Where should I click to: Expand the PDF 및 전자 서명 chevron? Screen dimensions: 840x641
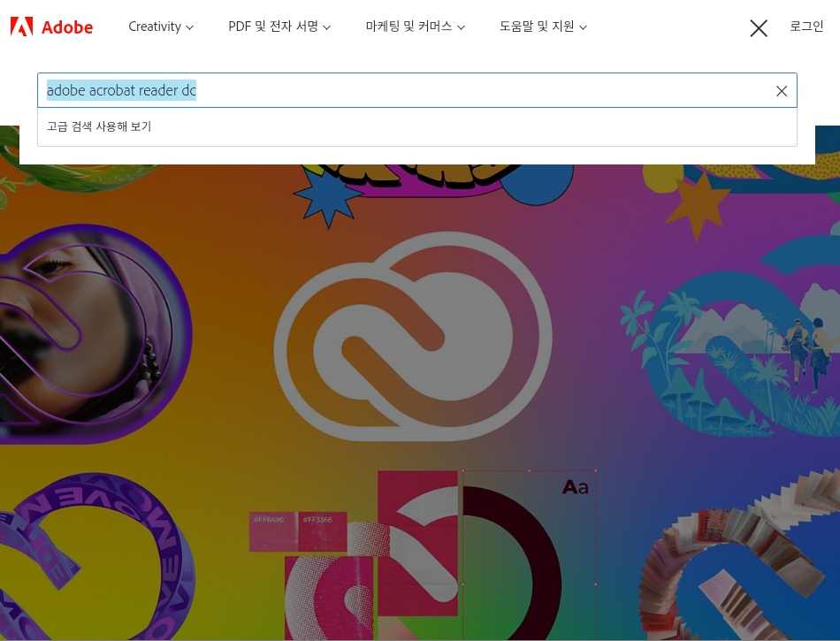point(327,27)
